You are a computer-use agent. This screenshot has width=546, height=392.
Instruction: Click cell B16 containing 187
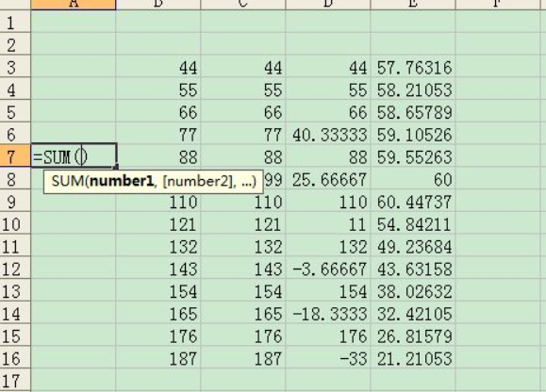point(158,358)
